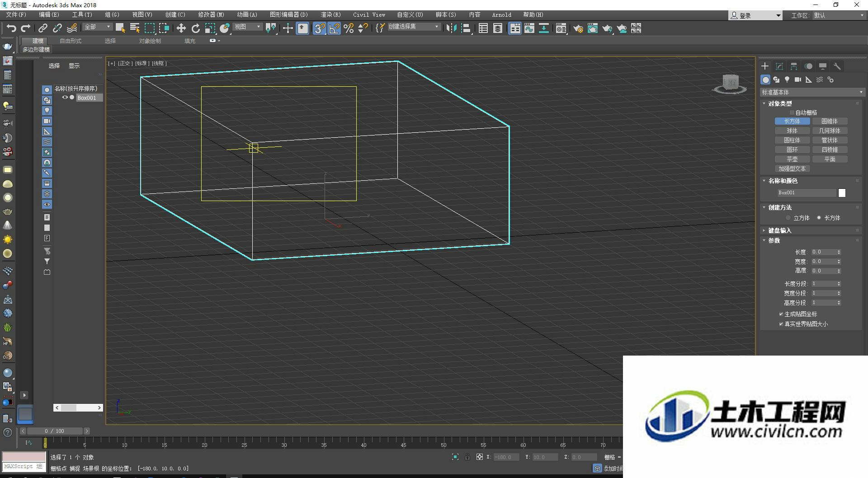
Task: Open the 修改器(M) menu
Action: (211, 15)
